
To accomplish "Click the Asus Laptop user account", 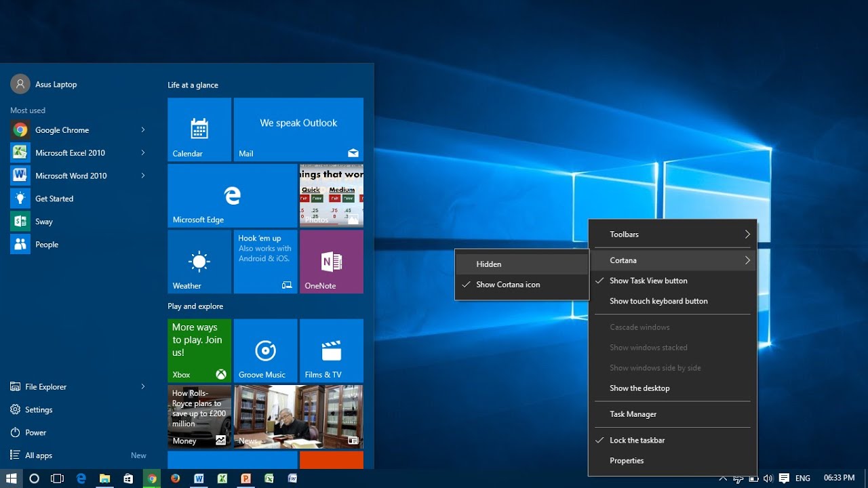I will coord(44,84).
